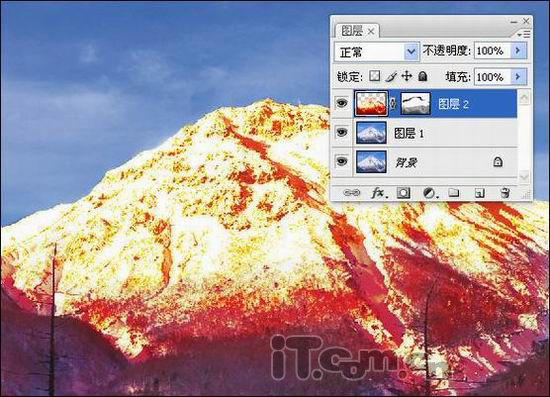Click the 填充 value field
The width and height of the screenshot is (550, 397).
click(493, 76)
